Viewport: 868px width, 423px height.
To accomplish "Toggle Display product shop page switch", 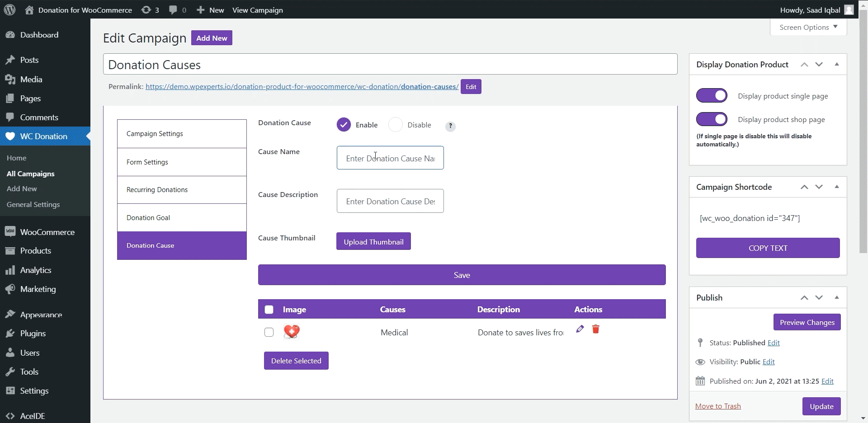I will pyautogui.click(x=712, y=119).
